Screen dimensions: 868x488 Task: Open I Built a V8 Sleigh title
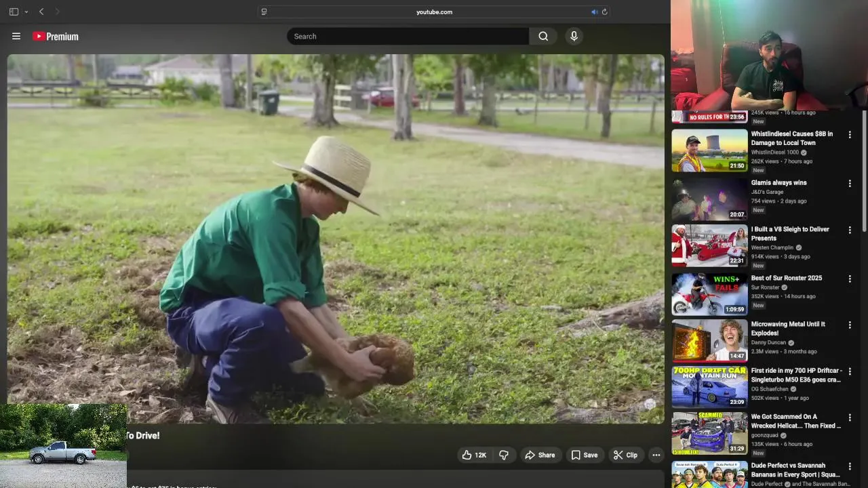tap(790, 234)
